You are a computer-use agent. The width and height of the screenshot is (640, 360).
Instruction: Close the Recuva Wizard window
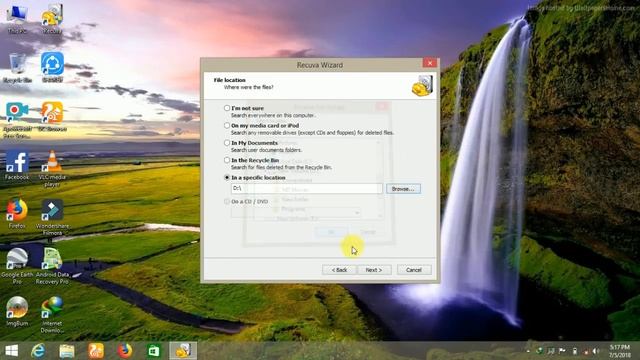coord(429,63)
